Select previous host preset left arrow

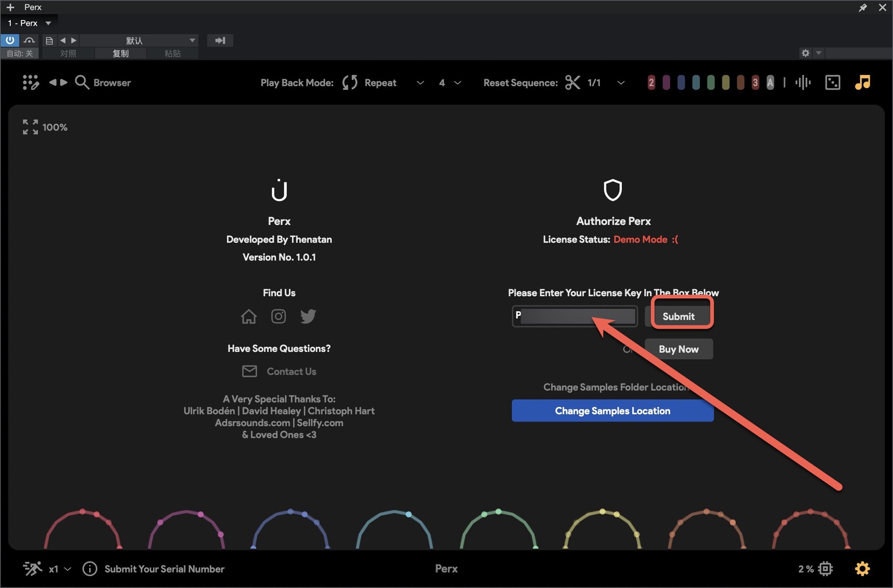pyautogui.click(x=63, y=40)
